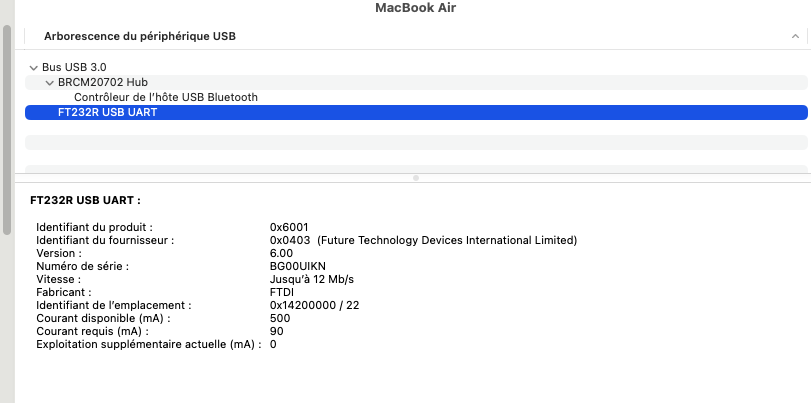Click the Arborescence du périphérique USB header

click(x=140, y=36)
